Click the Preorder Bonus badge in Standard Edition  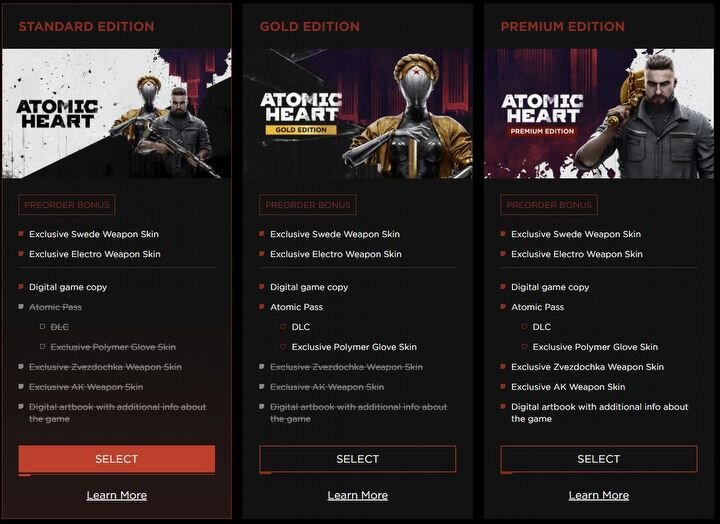pos(67,205)
